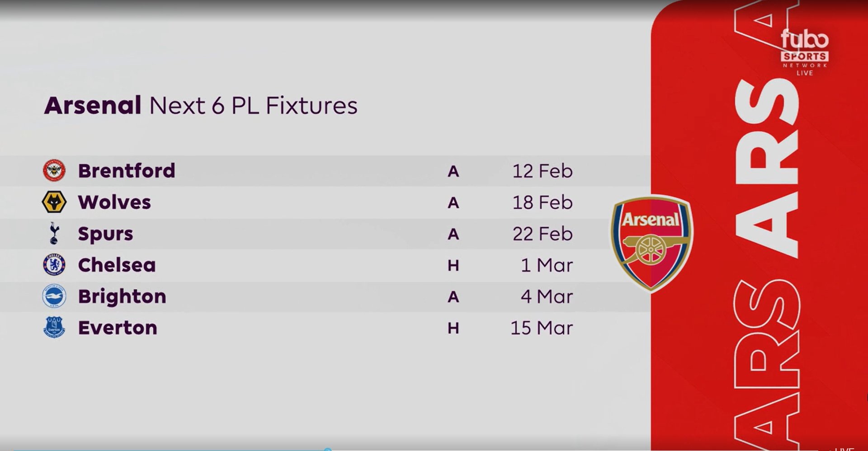The image size is (868, 451).
Task: Click the H marker in Chelsea row
Action: 453,265
